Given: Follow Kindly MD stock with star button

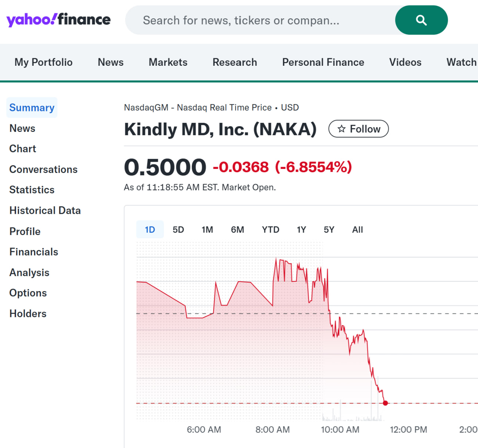Looking at the screenshot, I should click(358, 129).
